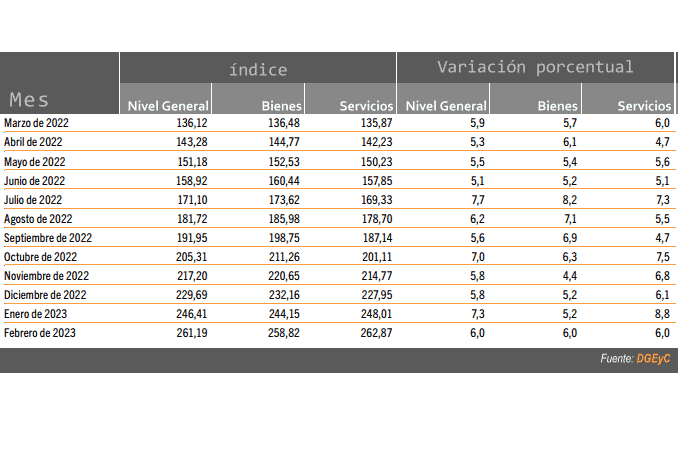Screen dimensions: 678x452
Task: Select the Octubre de 2022 row label
Action: (x=40, y=257)
